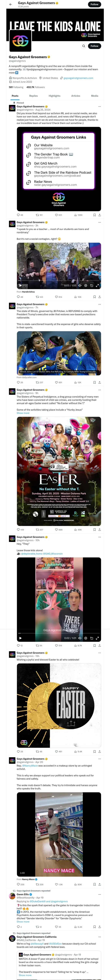Screen dimensions: 110x980
Task: Mute the first video showing 0:03 / 1:55
Action: pos(80,285)
